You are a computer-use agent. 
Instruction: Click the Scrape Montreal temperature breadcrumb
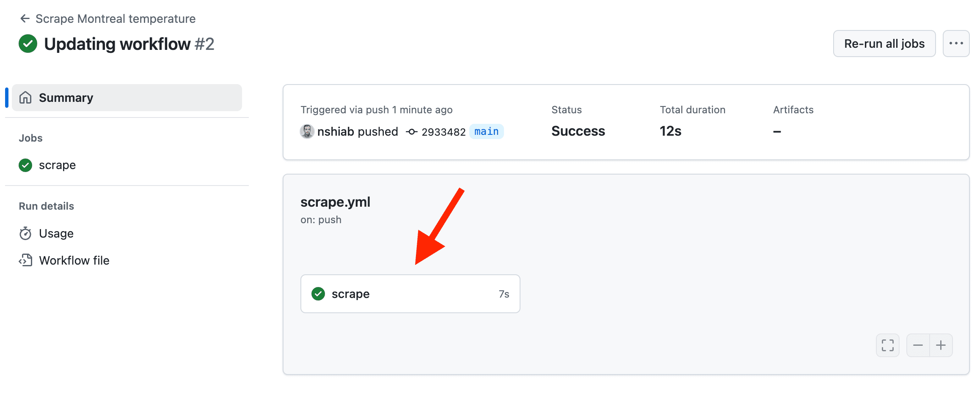pos(116,19)
